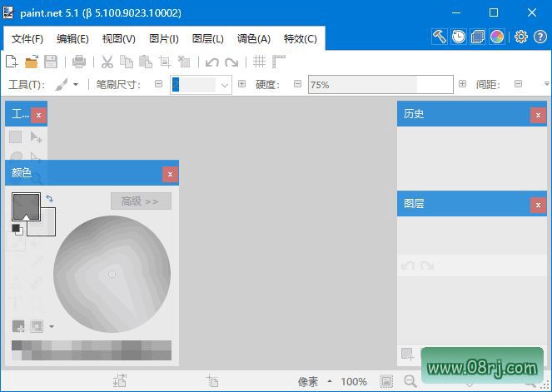This screenshot has width=552, height=392.
Task: Select the secondary color swatch
Action: 48,228
